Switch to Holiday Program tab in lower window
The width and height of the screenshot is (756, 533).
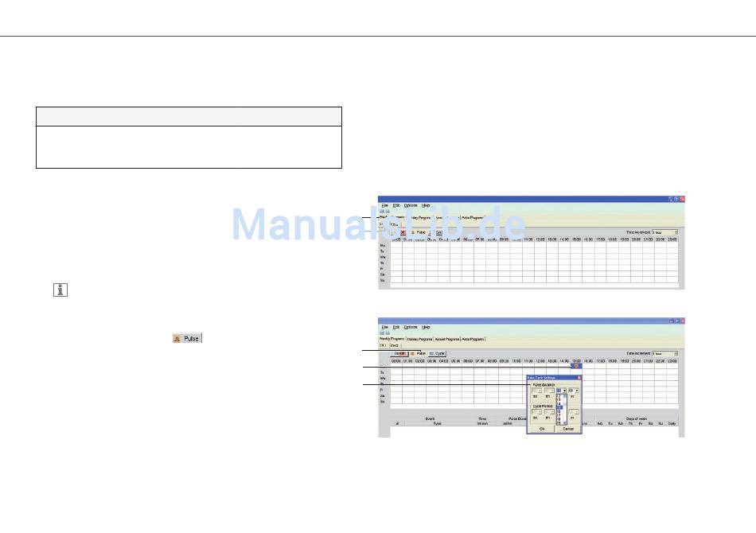point(419,339)
